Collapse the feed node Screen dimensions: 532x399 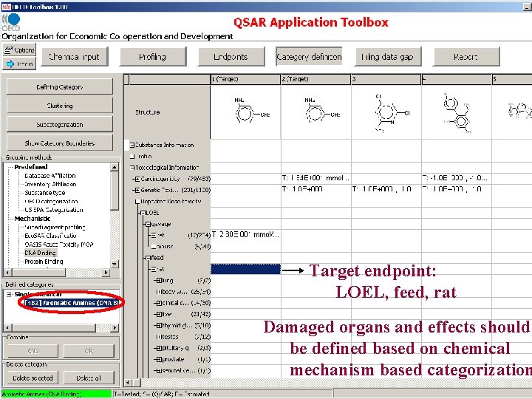coord(148,258)
